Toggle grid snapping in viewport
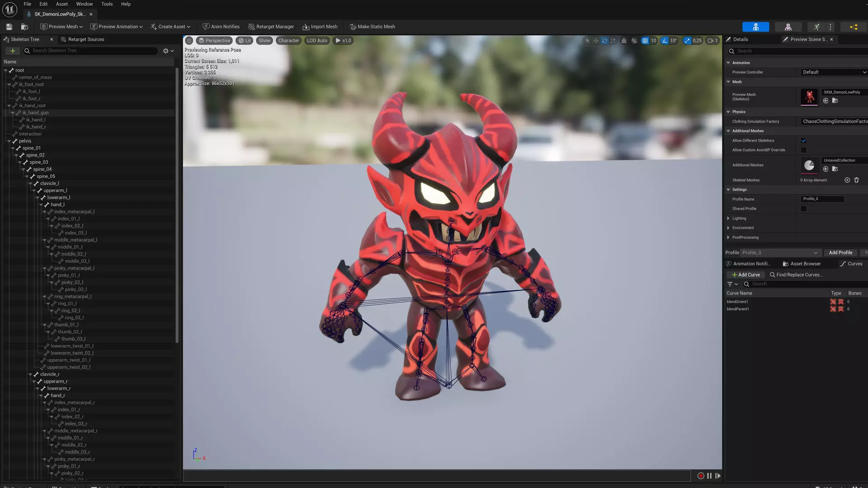 (645, 41)
